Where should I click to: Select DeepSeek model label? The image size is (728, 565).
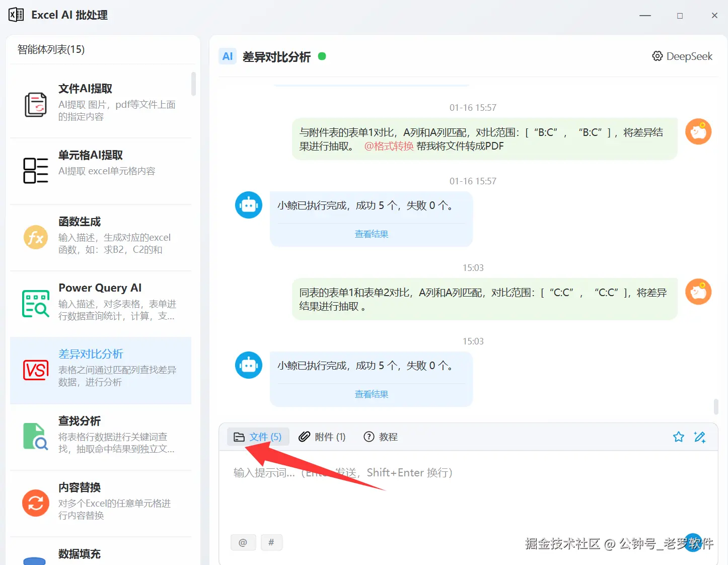[689, 56]
